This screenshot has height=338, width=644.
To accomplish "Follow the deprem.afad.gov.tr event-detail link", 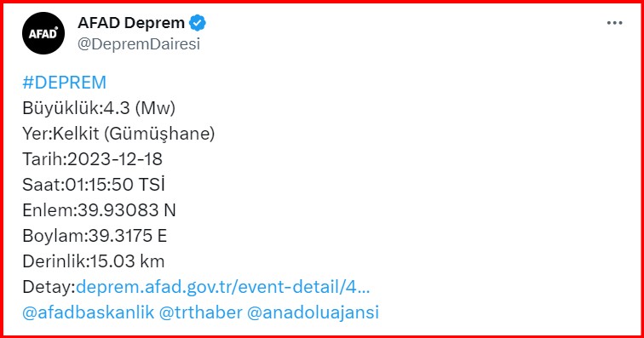I will point(223,287).
